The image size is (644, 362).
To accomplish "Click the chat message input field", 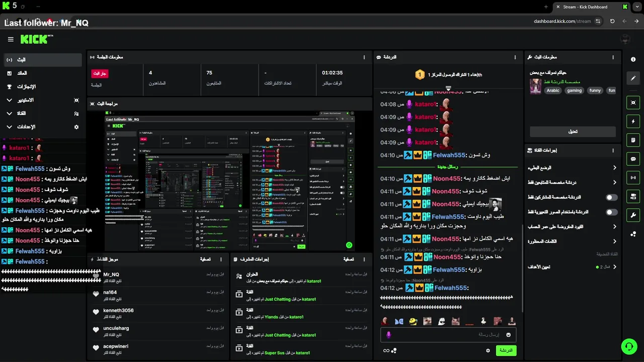I will (x=448, y=335).
